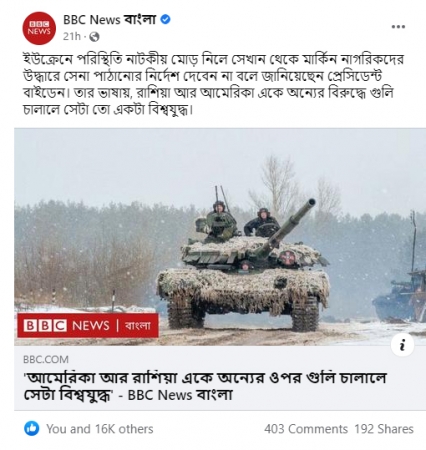
Task: Open the 403 Comments list
Action: [306, 429]
